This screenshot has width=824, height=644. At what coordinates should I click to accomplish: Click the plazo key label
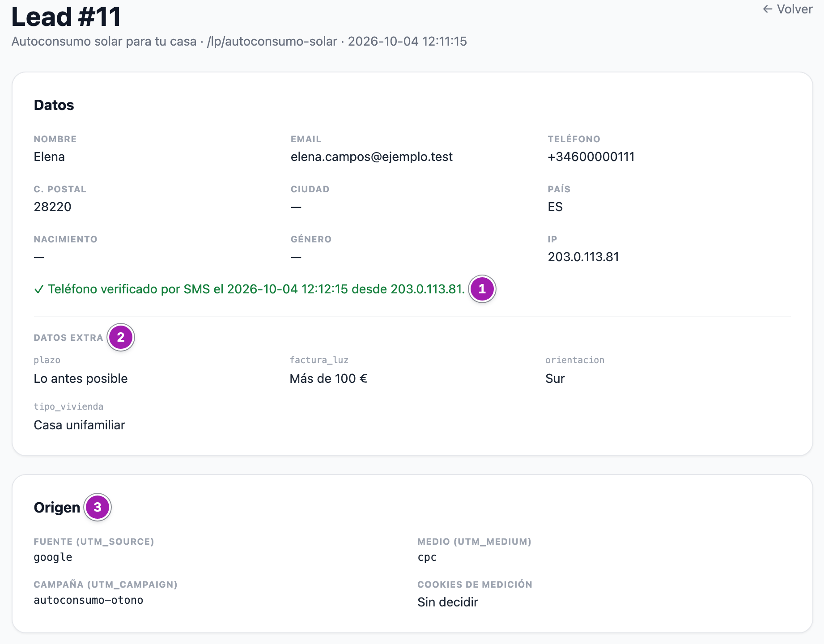coord(47,360)
